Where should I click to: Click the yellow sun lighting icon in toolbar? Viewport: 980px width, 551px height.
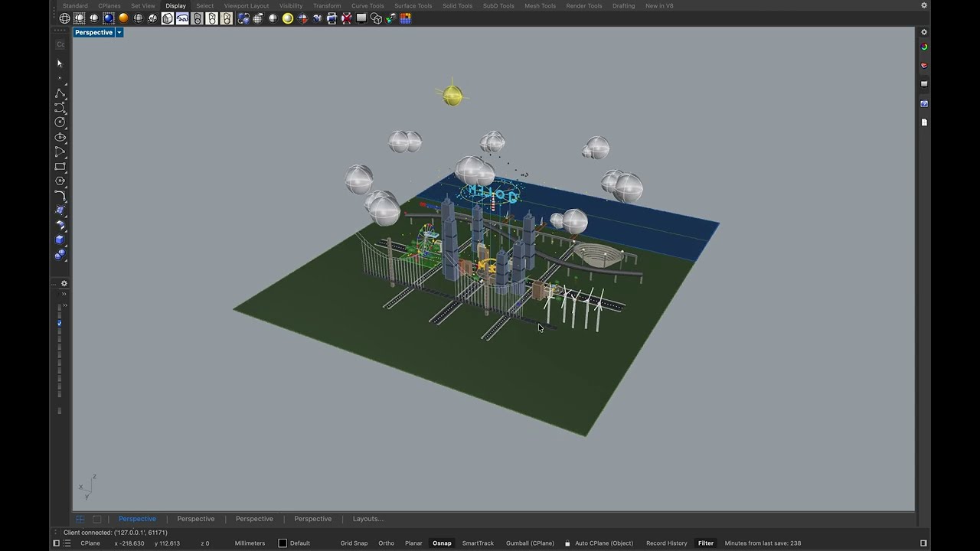coord(288,18)
